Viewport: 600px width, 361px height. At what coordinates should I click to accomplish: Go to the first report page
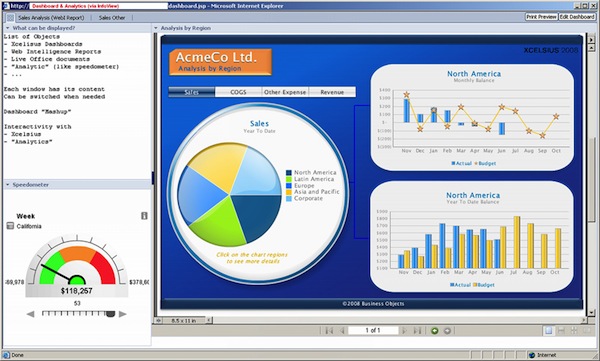pyautogui.click(x=329, y=330)
